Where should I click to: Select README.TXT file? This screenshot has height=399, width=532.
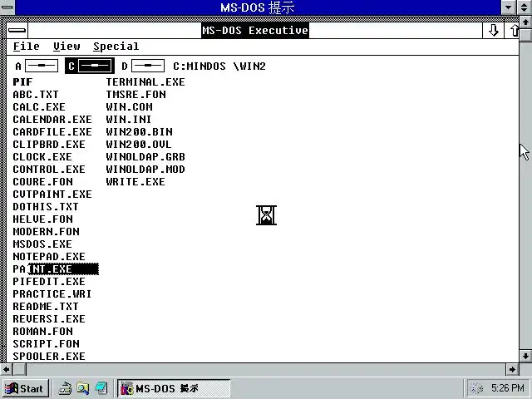(46, 307)
